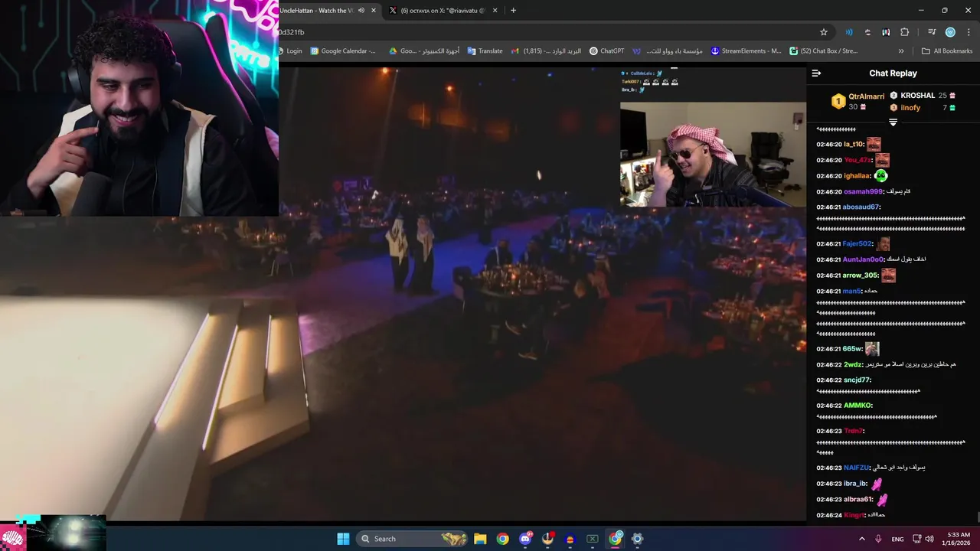Image resolution: width=980 pixels, height=551 pixels.
Task: Click username ighallaa in chat
Action: click(x=857, y=176)
